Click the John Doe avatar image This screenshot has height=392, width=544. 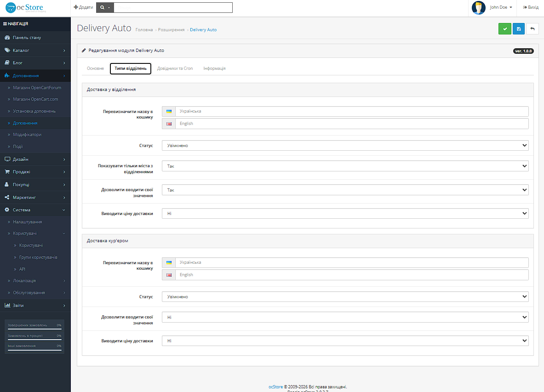coord(478,8)
